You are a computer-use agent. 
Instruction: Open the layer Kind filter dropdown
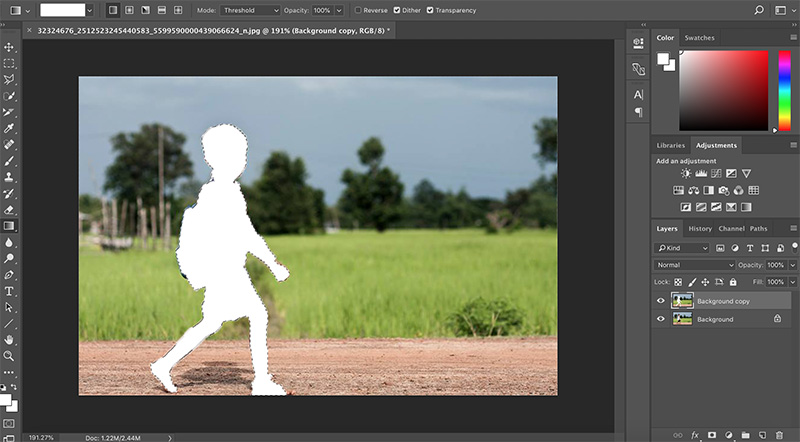682,248
